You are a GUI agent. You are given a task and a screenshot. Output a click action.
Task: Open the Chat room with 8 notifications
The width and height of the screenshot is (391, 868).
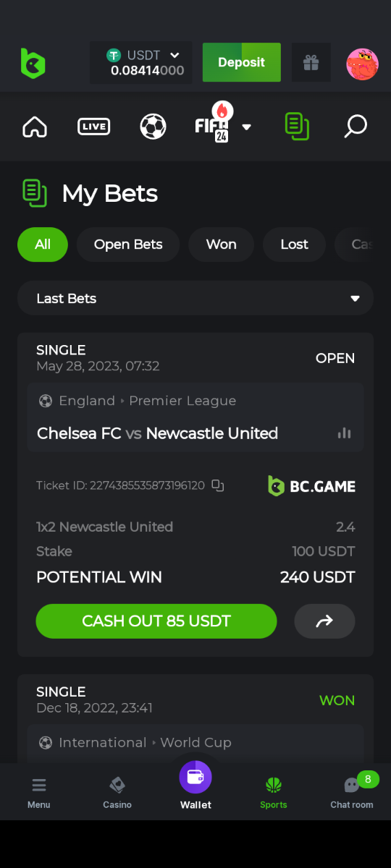352,791
